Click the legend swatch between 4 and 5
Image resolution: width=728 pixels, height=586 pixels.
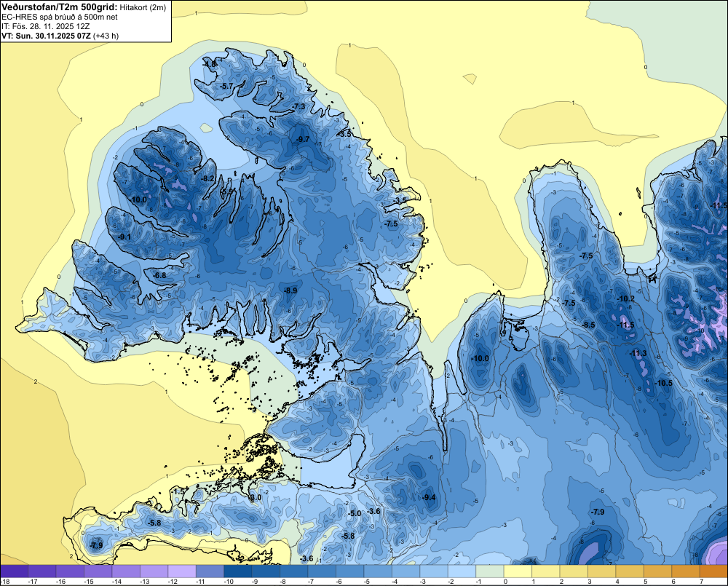[x=630, y=571]
